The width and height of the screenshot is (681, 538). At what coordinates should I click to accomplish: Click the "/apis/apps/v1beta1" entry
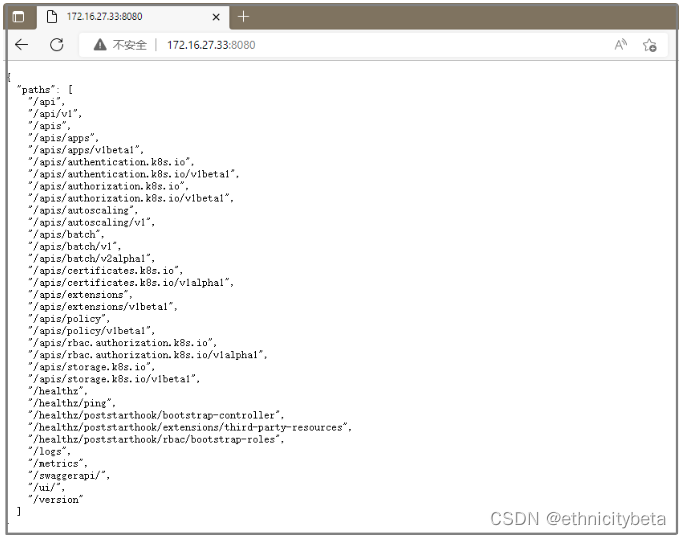click(x=86, y=150)
